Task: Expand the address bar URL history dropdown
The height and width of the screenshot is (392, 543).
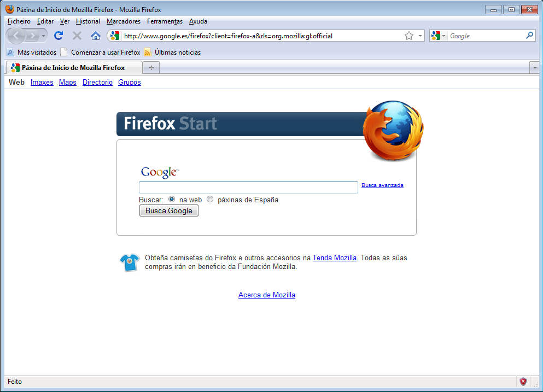Action: (x=420, y=36)
